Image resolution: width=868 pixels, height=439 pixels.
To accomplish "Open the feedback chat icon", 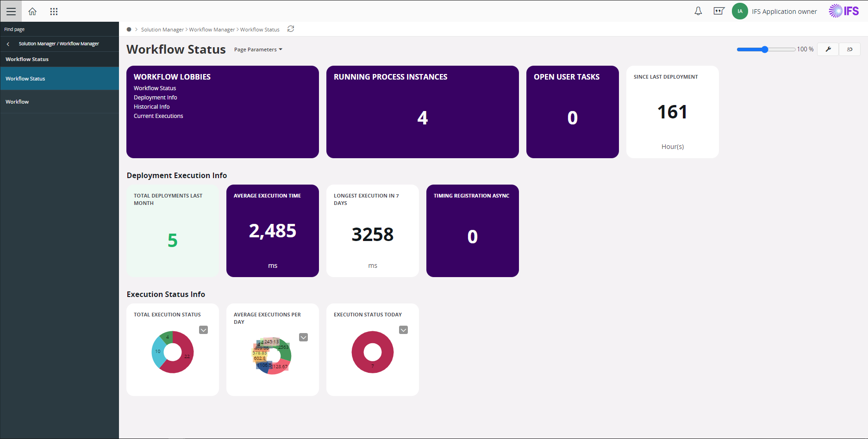I will (718, 11).
